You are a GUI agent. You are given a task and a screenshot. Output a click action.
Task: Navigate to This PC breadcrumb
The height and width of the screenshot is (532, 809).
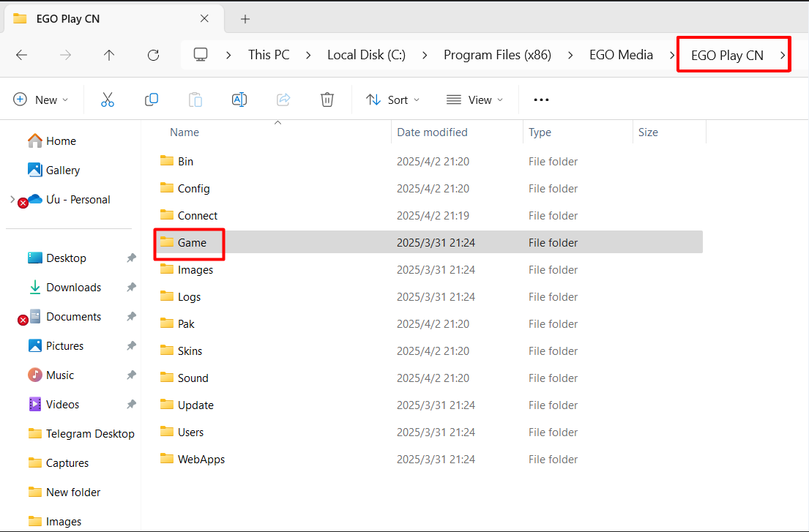[x=269, y=55]
